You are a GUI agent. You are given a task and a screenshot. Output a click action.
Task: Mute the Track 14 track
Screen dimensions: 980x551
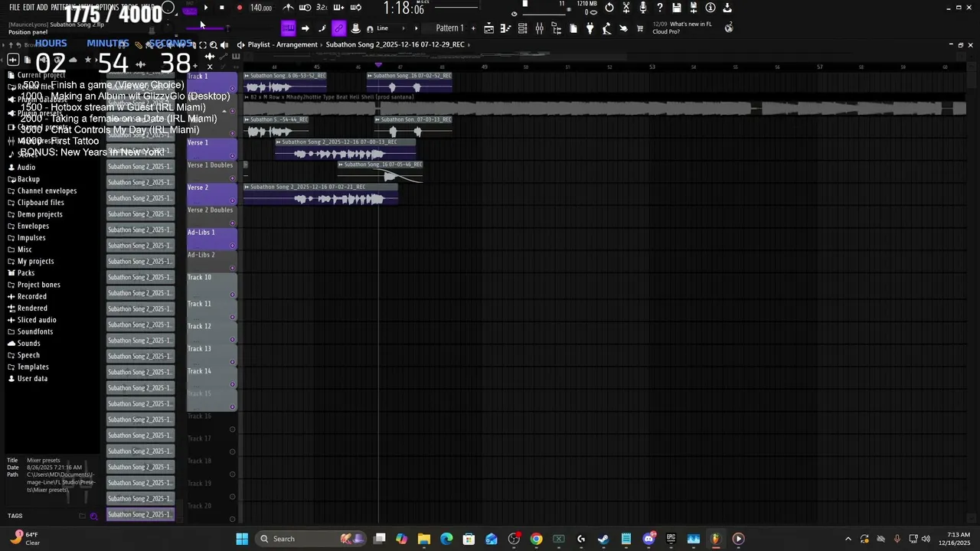(233, 384)
